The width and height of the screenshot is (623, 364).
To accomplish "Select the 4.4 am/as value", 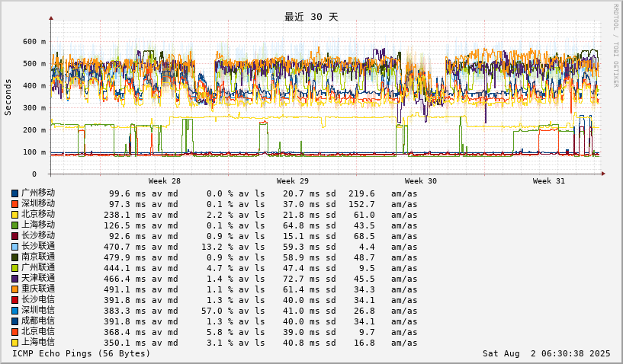I will pos(367,247).
